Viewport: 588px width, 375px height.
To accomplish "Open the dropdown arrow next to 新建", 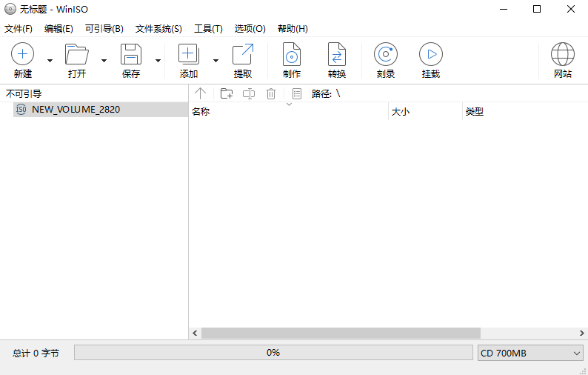I will pyautogui.click(x=50, y=61).
